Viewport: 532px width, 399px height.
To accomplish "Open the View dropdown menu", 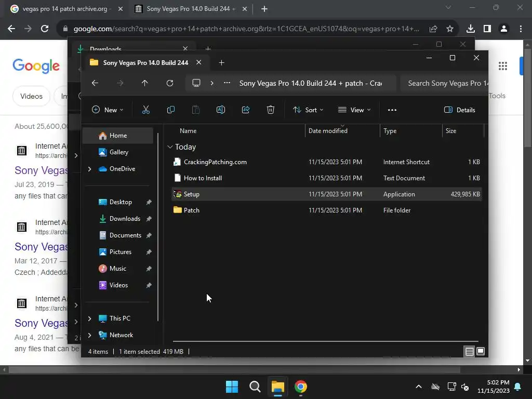I will pyautogui.click(x=354, y=110).
